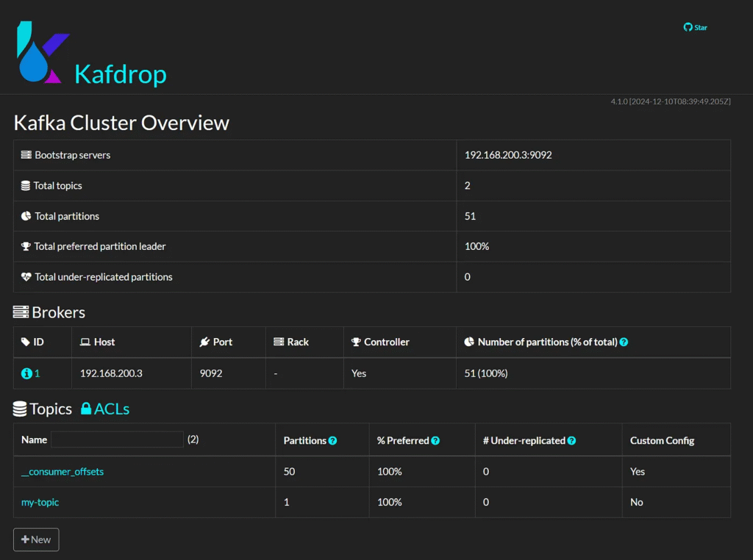Open the ACLs link
The width and height of the screenshot is (753, 560).
[112, 409]
